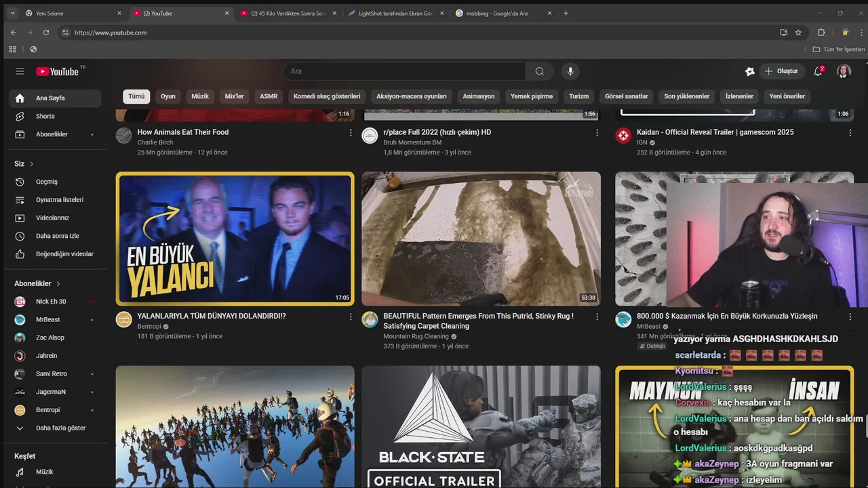This screenshot has width=868, height=488.
Task: Open Nick Eh 30 channel
Action: click(56, 302)
